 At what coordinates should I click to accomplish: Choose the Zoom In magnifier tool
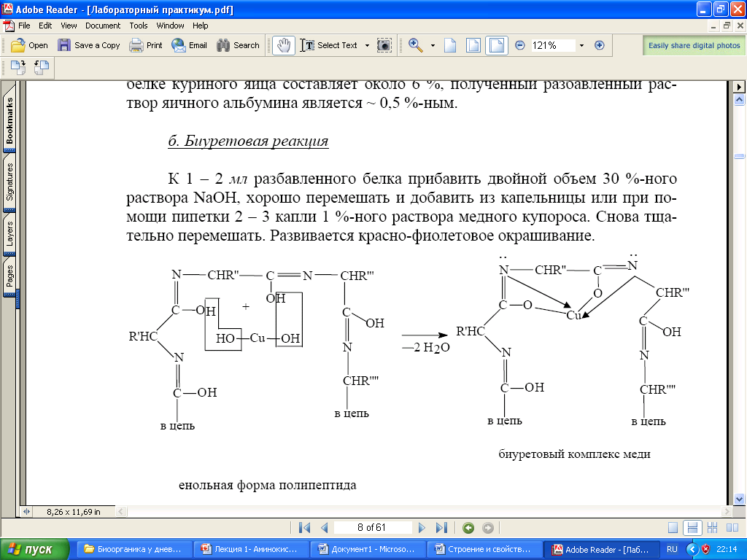416,45
